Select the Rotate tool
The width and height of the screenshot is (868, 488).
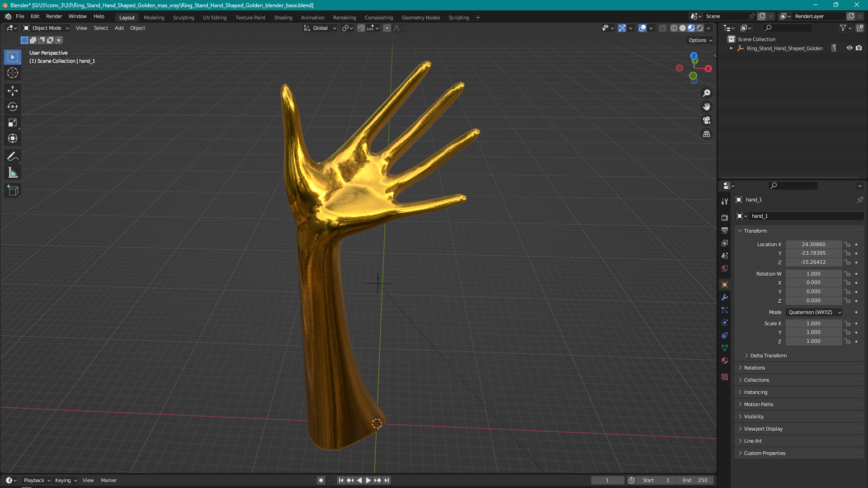pyautogui.click(x=13, y=107)
